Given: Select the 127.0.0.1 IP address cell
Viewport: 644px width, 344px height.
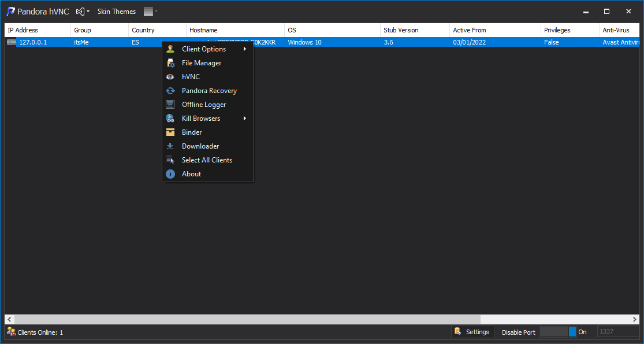Looking at the screenshot, I should (33, 42).
